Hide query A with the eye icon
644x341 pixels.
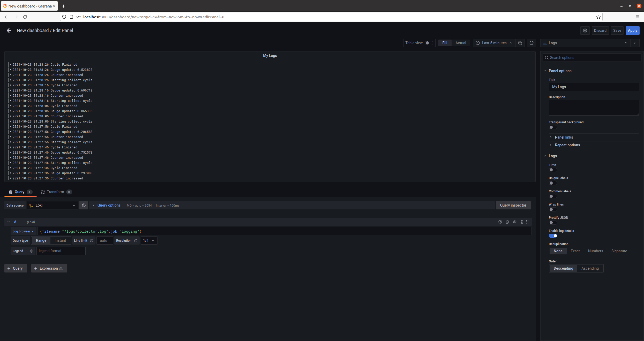tap(515, 222)
